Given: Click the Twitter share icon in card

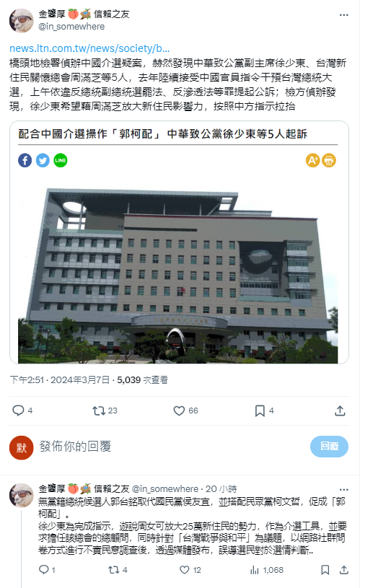Looking at the screenshot, I should pos(43,160).
